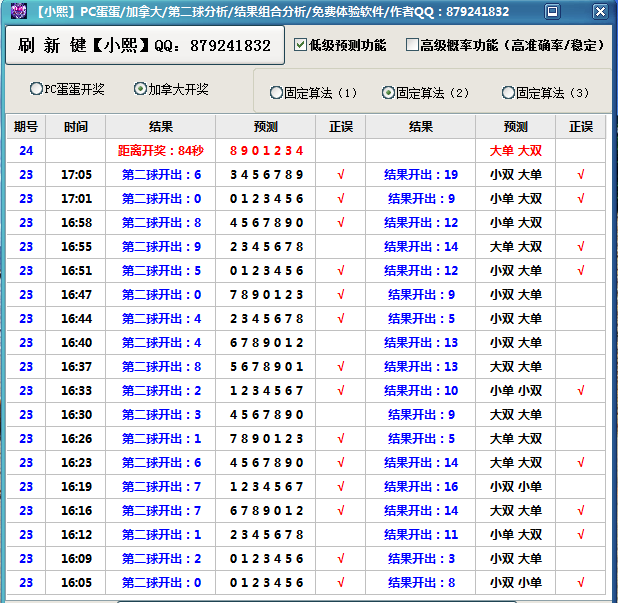Screen dimensions: 618x603
Task: Click 结果开出：9 in the 17:01 row
Action: [421, 199]
